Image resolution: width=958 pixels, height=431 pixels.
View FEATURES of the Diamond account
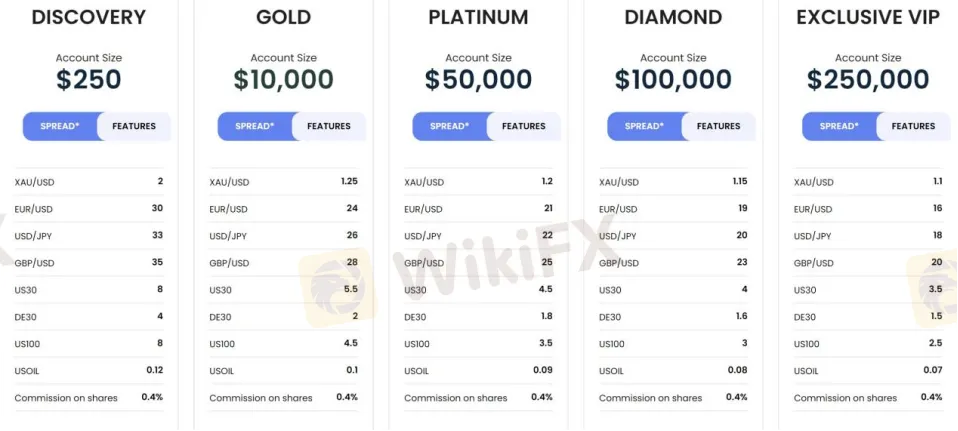click(719, 127)
